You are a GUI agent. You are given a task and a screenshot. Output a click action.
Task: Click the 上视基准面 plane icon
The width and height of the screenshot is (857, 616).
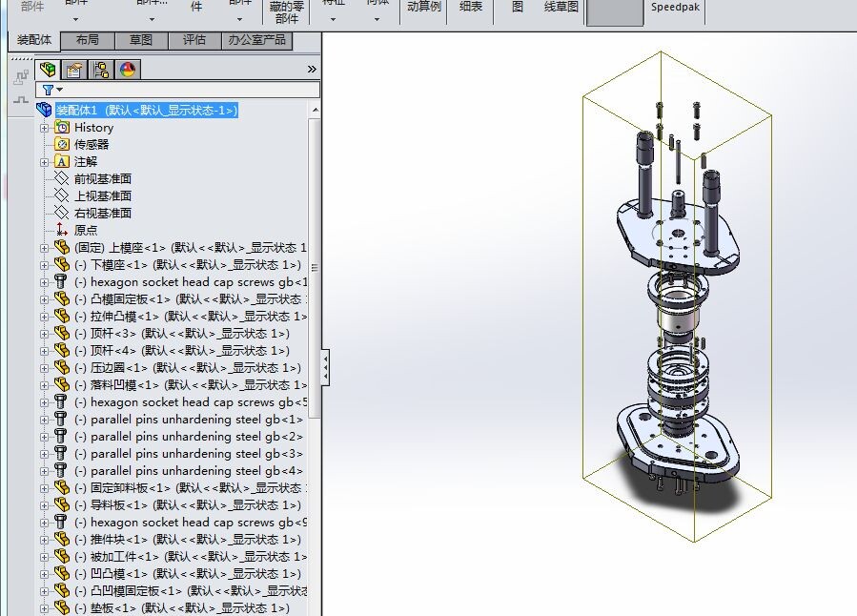click(x=62, y=195)
